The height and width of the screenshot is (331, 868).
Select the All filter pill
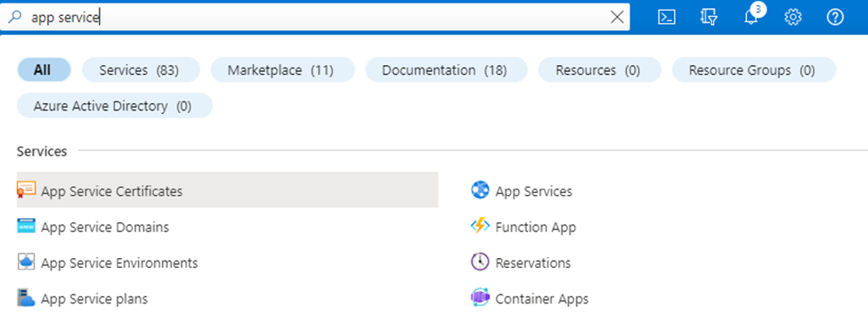click(x=44, y=69)
